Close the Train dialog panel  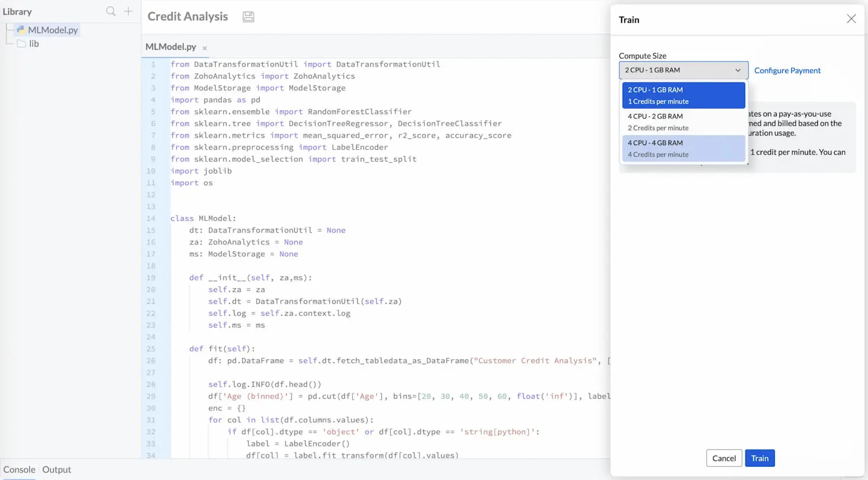(x=851, y=19)
